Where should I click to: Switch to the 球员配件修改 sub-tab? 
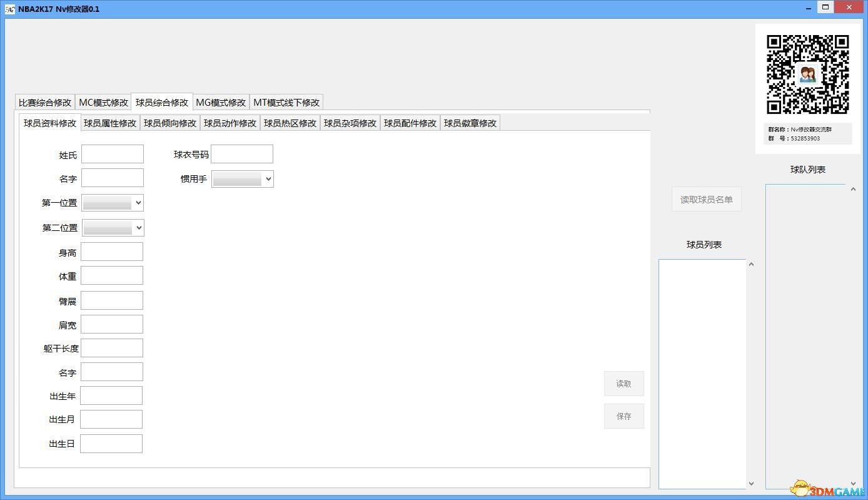pyautogui.click(x=410, y=123)
